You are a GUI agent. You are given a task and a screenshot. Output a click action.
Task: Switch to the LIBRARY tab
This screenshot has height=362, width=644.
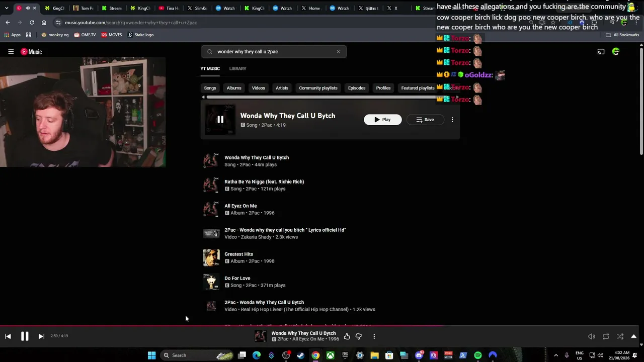(x=238, y=68)
